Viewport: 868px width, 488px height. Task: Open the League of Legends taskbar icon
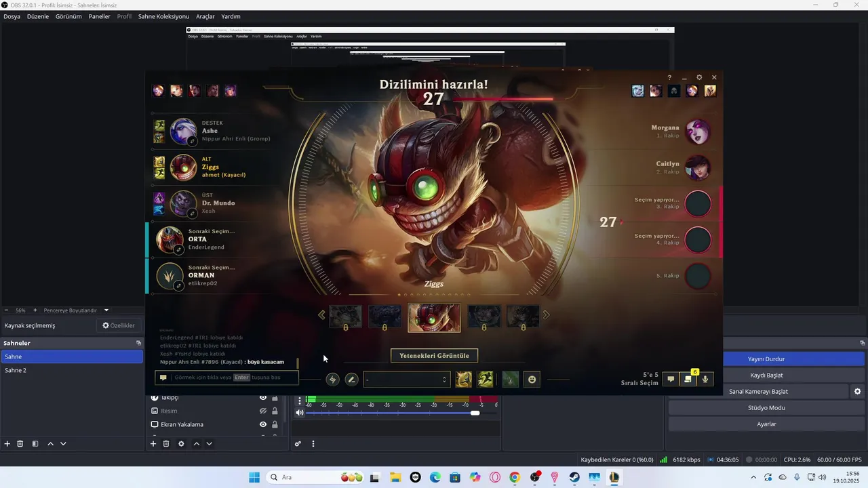coord(614,478)
